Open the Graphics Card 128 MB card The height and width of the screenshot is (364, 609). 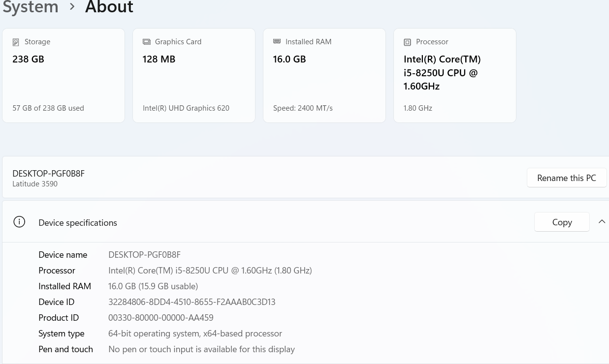[193, 75]
